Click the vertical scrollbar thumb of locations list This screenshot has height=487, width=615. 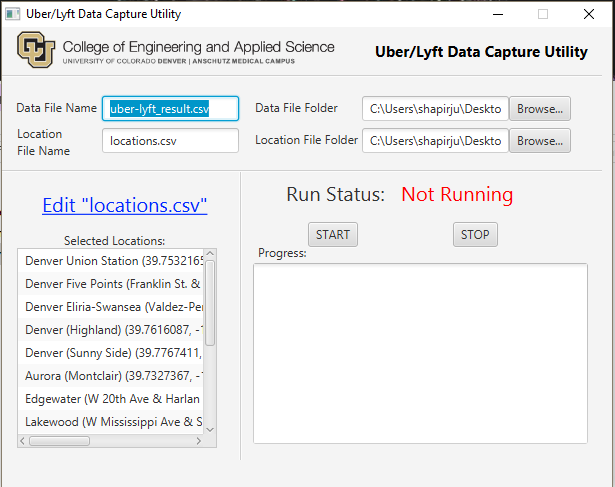click(x=210, y=303)
